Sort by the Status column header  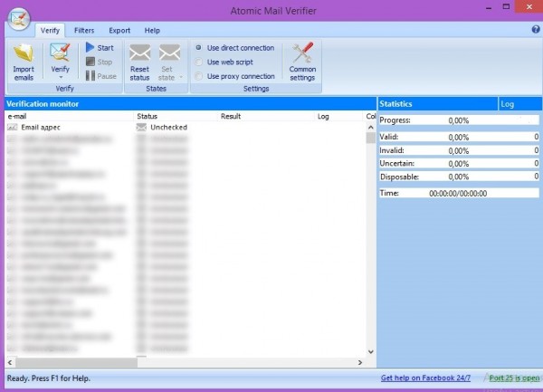[x=176, y=117]
